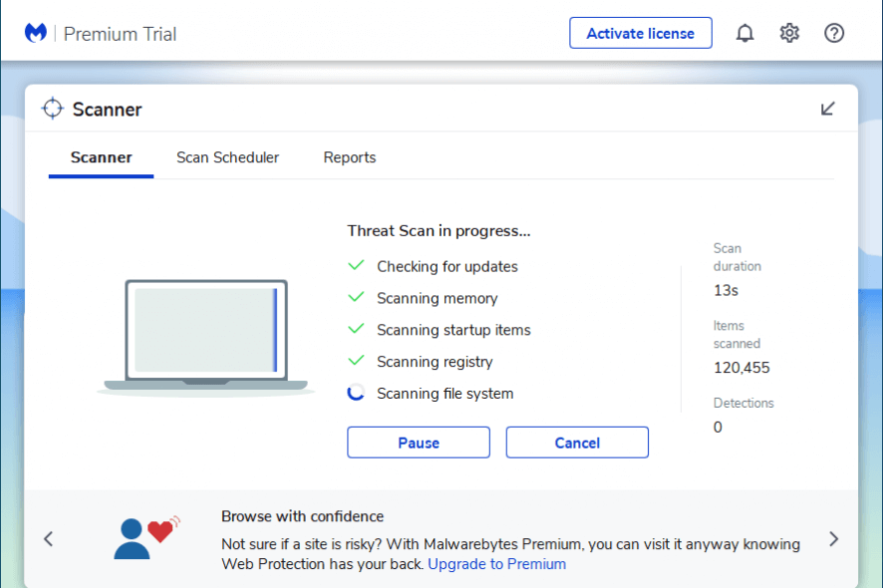This screenshot has width=883, height=588.
Task: Click the Scanning startup items checkmark
Action: pos(356,328)
